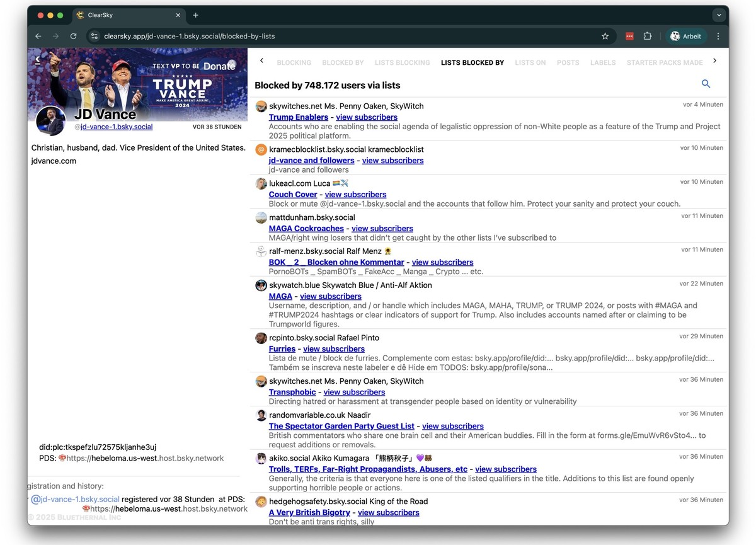Open the Couch Cover list link
This screenshot has width=756, height=545.
(x=293, y=195)
